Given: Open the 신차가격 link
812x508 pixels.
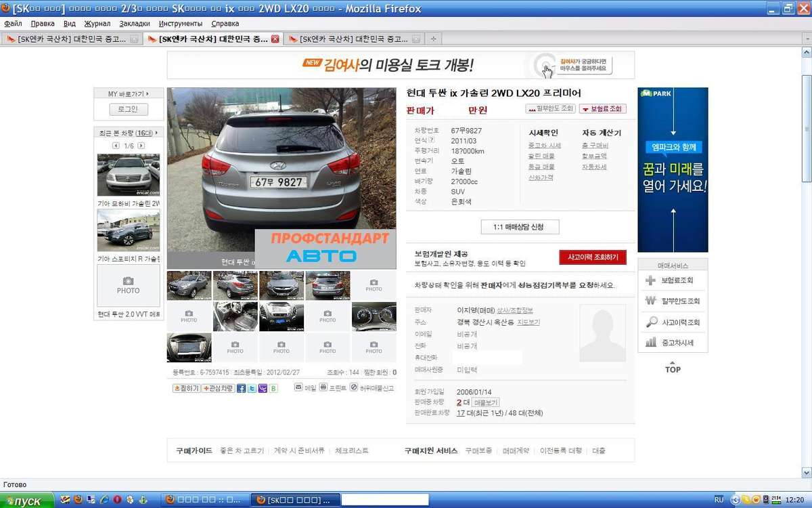Looking at the screenshot, I should 541,177.
